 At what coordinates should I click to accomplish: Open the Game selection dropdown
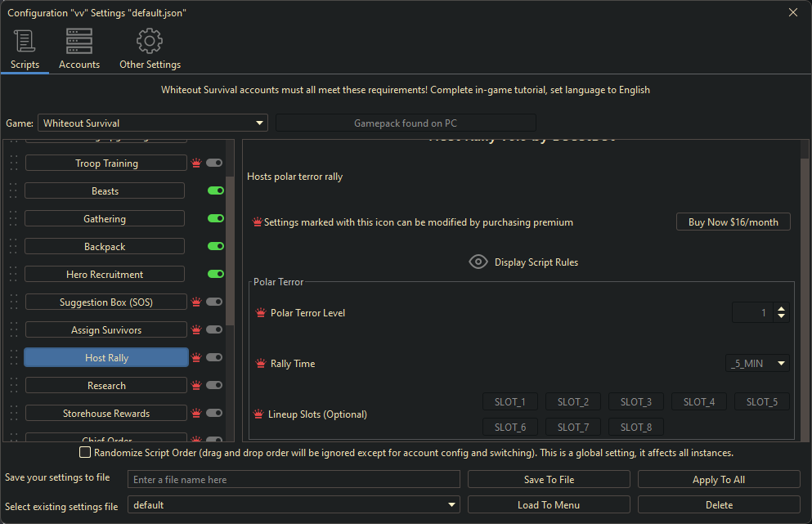(153, 123)
